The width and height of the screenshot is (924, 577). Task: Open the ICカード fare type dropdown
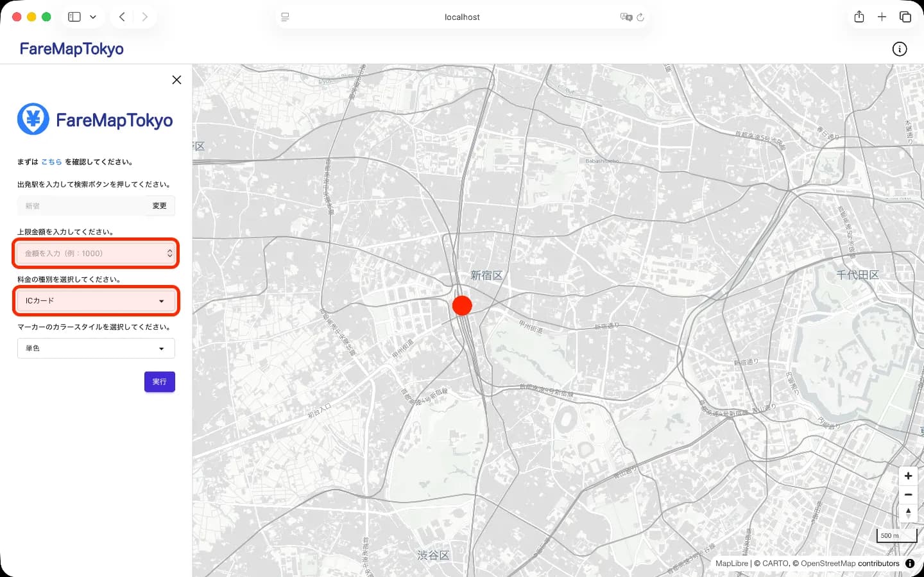tap(96, 300)
